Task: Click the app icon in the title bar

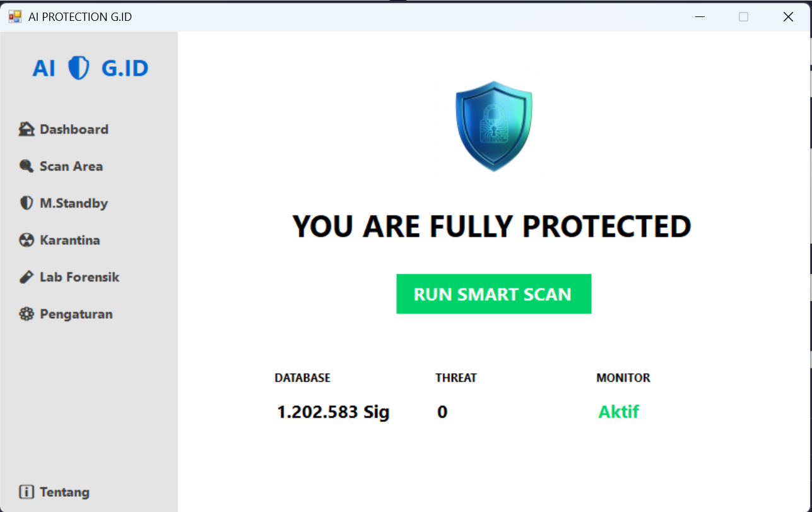Action: tap(15, 16)
